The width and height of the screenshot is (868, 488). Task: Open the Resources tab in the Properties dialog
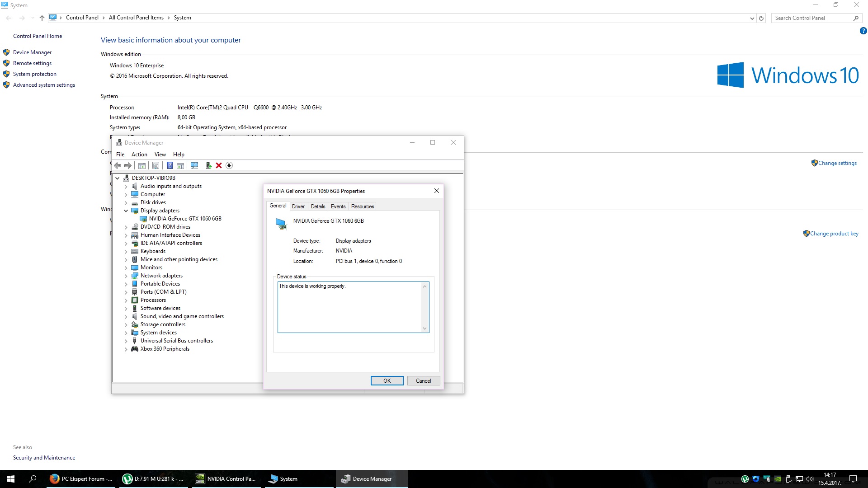[x=362, y=206]
